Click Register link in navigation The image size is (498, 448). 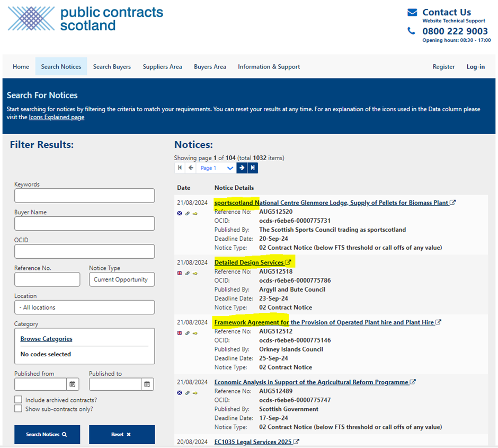[443, 67]
